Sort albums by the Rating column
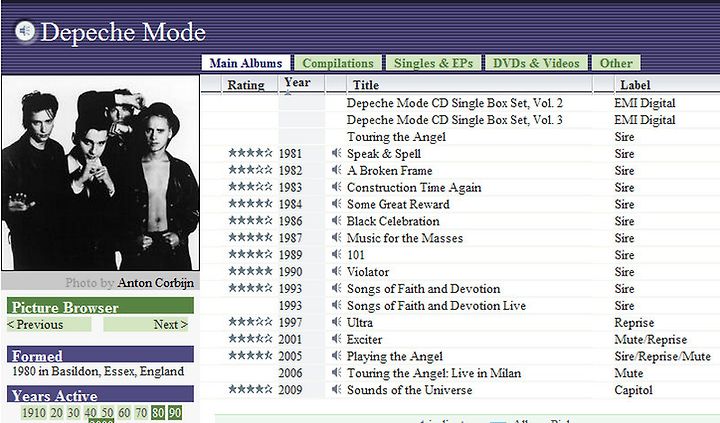720x423 pixels. click(x=246, y=85)
